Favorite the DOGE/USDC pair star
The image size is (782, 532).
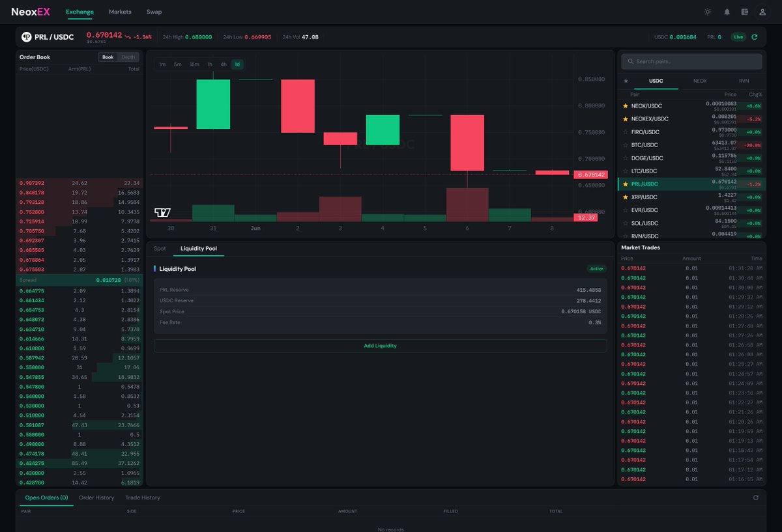point(626,158)
